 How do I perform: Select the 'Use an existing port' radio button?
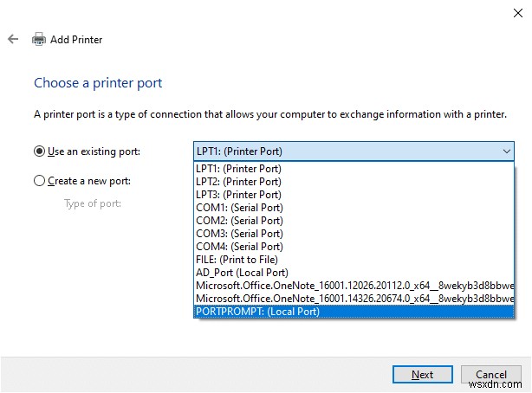click(39, 151)
